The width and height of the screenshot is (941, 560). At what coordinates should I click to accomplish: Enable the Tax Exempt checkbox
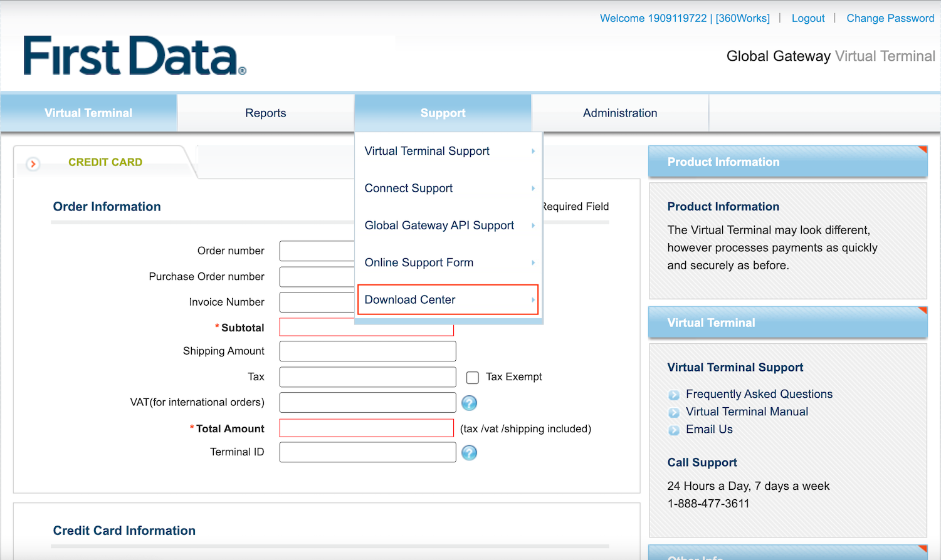click(473, 377)
